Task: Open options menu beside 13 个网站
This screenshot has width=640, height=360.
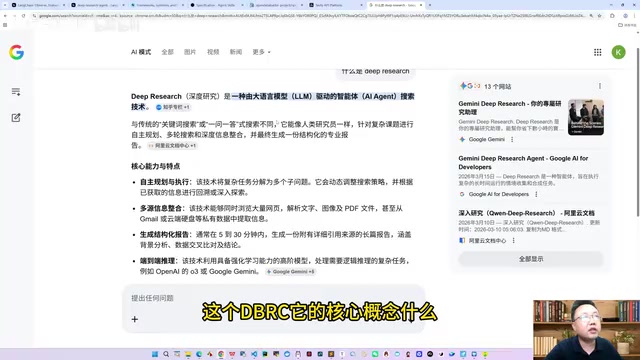Action: point(600,86)
